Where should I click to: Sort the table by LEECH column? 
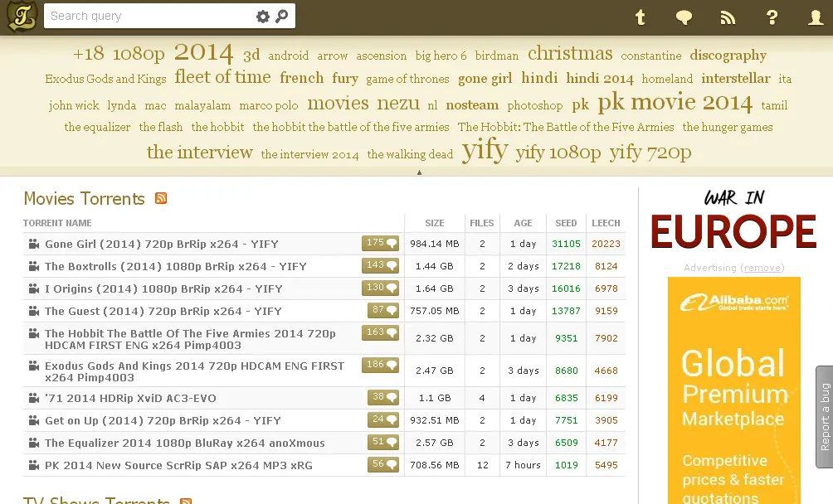coord(606,223)
